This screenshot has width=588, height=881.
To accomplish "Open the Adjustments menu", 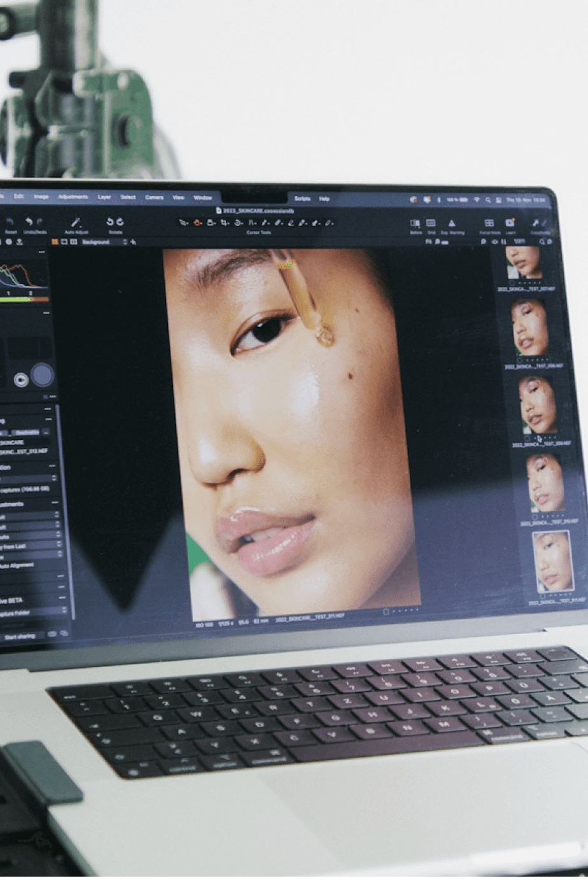I will (73, 197).
